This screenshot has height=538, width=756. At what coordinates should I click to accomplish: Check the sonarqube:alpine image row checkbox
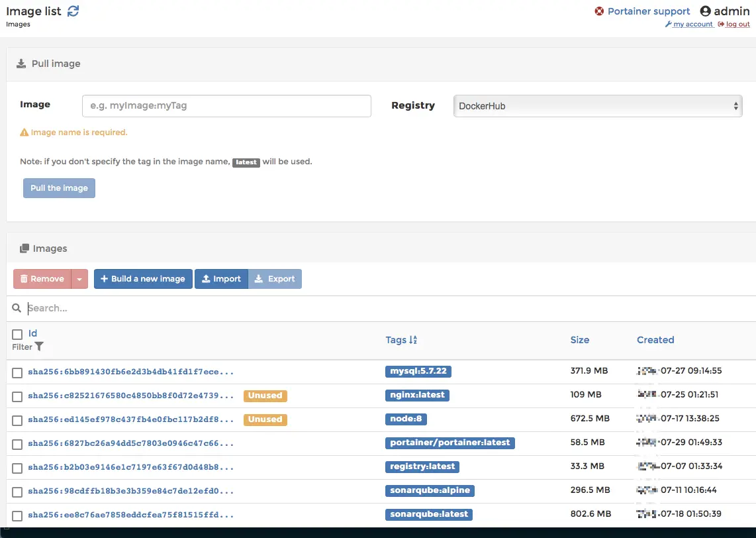click(17, 492)
